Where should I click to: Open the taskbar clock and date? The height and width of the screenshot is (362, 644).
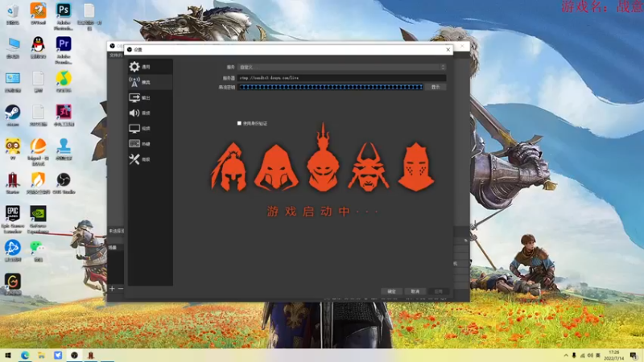(613, 356)
